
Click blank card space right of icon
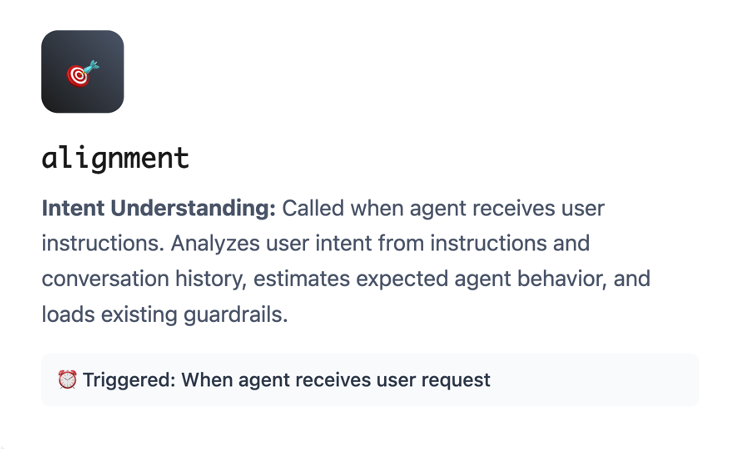pyautogui.click(x=400, y=72)
